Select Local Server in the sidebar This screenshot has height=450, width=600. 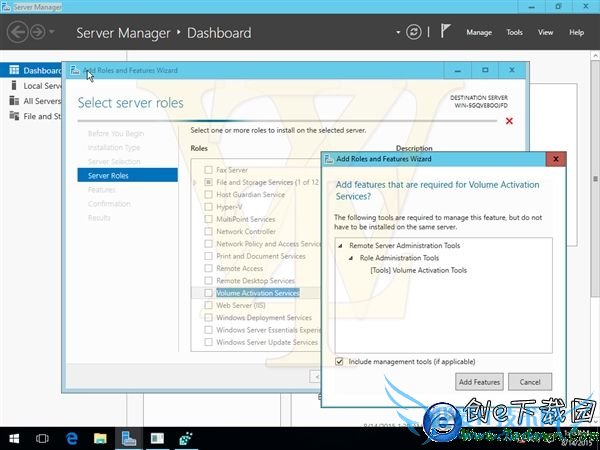click(x=31, y=86)
